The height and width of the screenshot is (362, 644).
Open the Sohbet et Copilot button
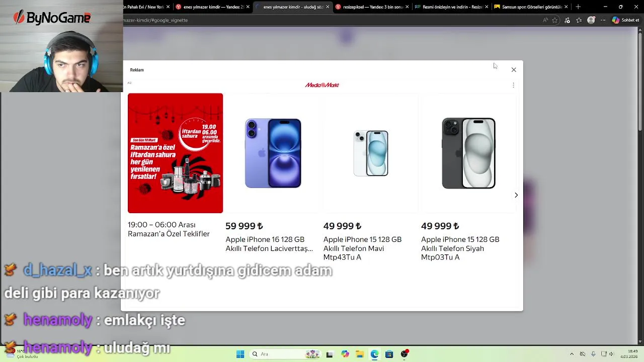(625, 20)
